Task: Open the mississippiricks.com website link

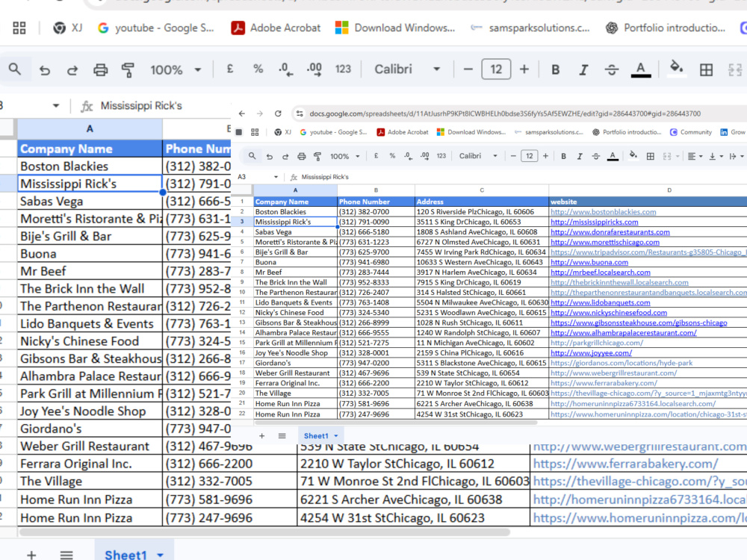Action: click(x=594, y=222)
